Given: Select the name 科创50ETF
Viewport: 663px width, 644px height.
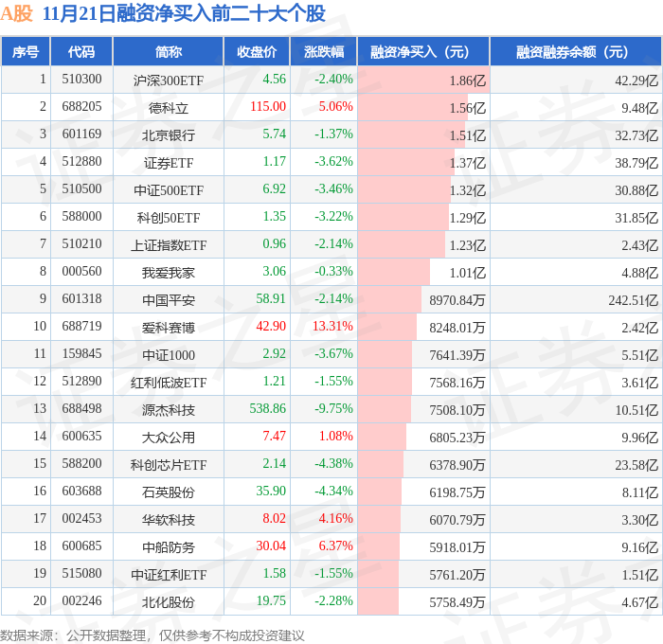Looking at the screenshot, I should coord(169,218).
